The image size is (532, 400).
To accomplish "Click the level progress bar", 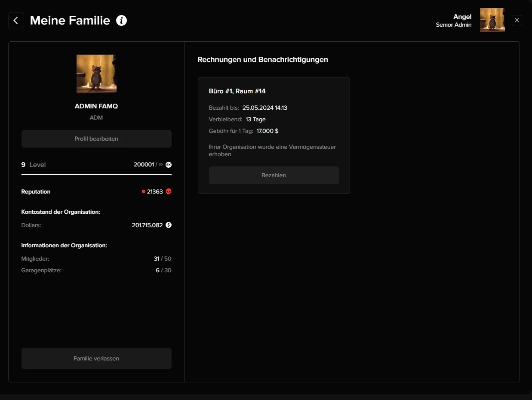I will pyautogui.click(x=96, y=175).
